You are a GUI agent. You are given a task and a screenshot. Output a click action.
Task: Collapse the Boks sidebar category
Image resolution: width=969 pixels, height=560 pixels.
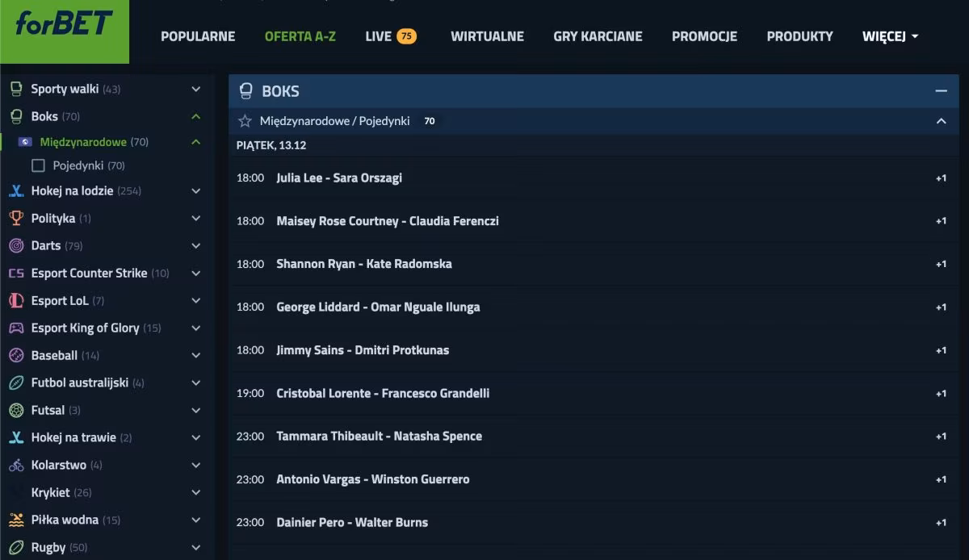click(195, 116)
